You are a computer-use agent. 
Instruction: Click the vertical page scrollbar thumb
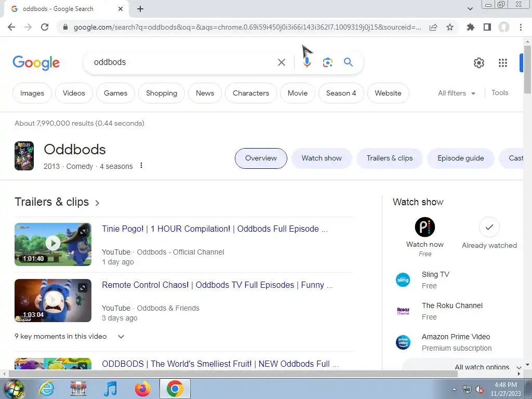click(527, 69)
